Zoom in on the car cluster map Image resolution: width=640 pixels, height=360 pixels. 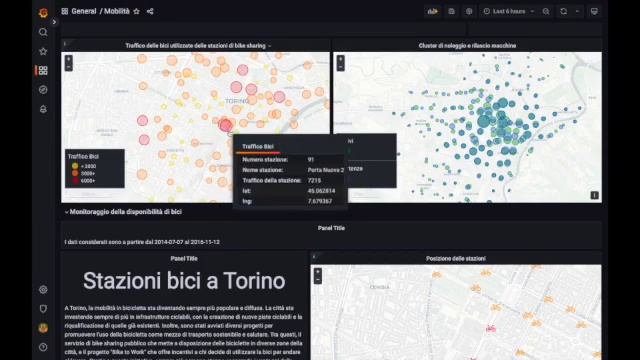point(340,60)
